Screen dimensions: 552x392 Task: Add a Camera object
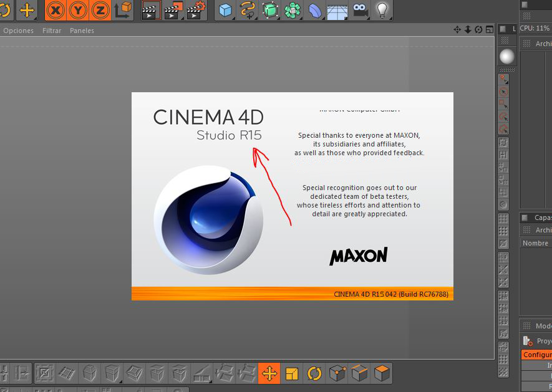pyautogui.click(x=359, y=11)
